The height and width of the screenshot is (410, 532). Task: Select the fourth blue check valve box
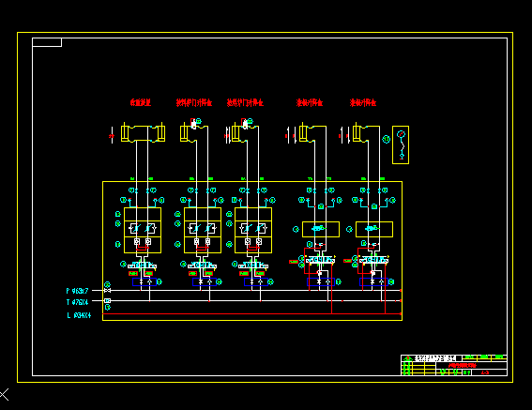point(321,281)
